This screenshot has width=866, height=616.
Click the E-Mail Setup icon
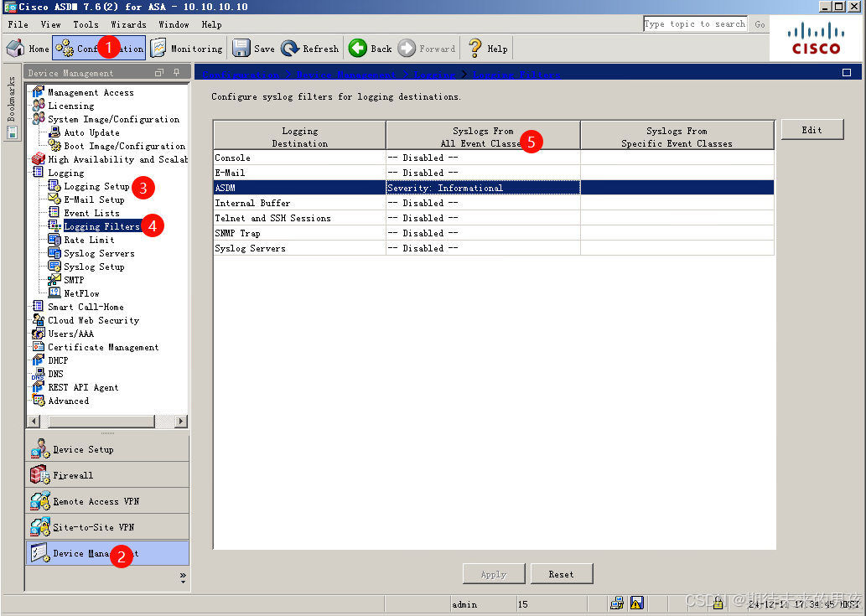point(54,199)
